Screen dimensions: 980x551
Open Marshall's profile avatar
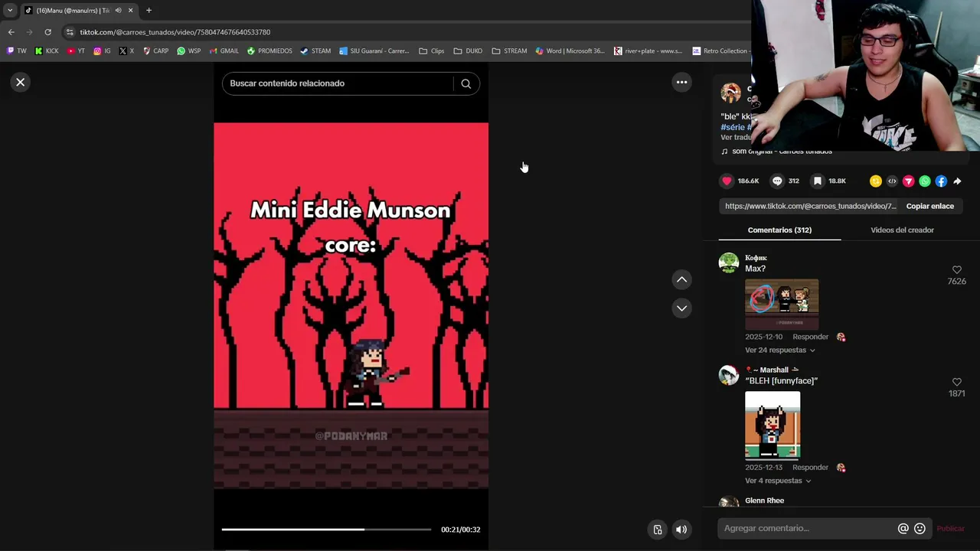(729, 375)
